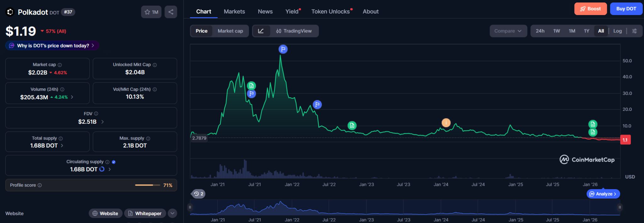Click the Polkadot logo icon
The height and width of the screenshot is (223, 644).
point(10,12)
